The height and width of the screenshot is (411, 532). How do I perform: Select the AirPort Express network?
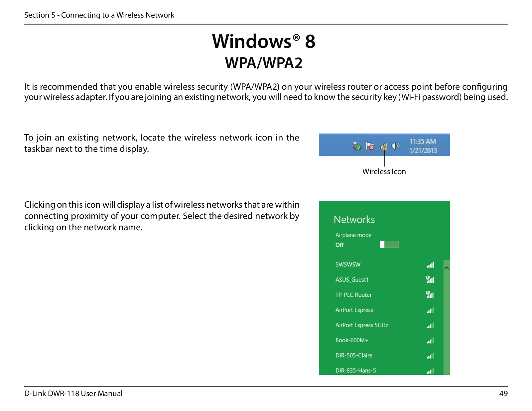point(384,310)
